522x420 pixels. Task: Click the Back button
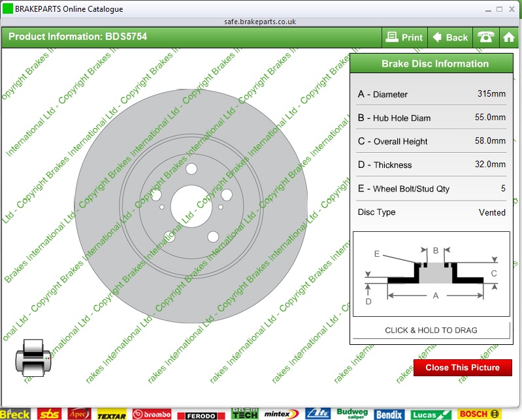click(x=450, y=37)
